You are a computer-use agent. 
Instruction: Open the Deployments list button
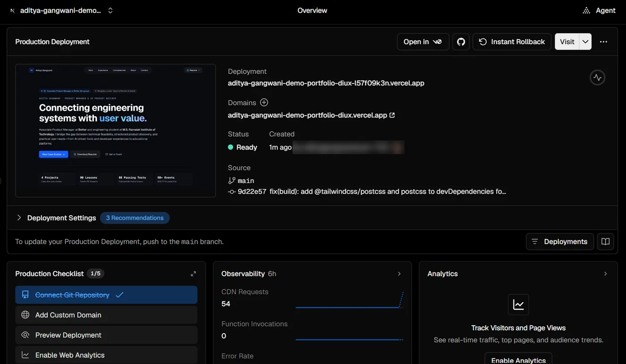[560, 241]
